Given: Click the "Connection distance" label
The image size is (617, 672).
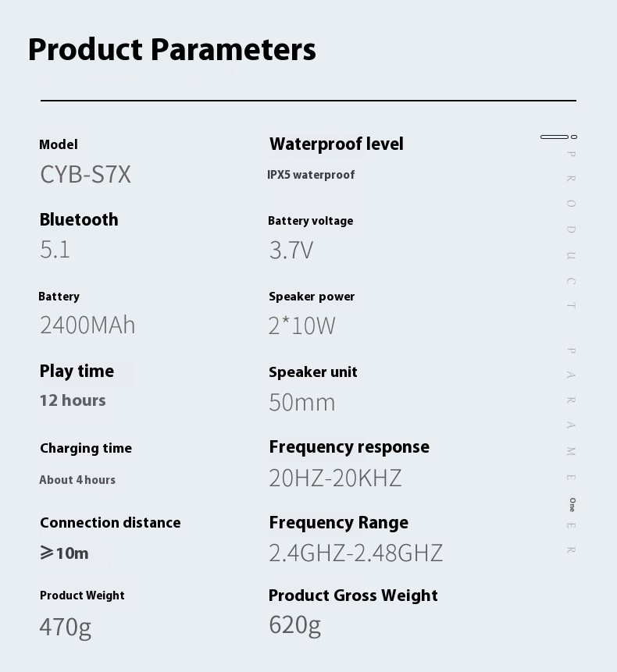Looking at the screenshot, I should [x=110, y=523].
